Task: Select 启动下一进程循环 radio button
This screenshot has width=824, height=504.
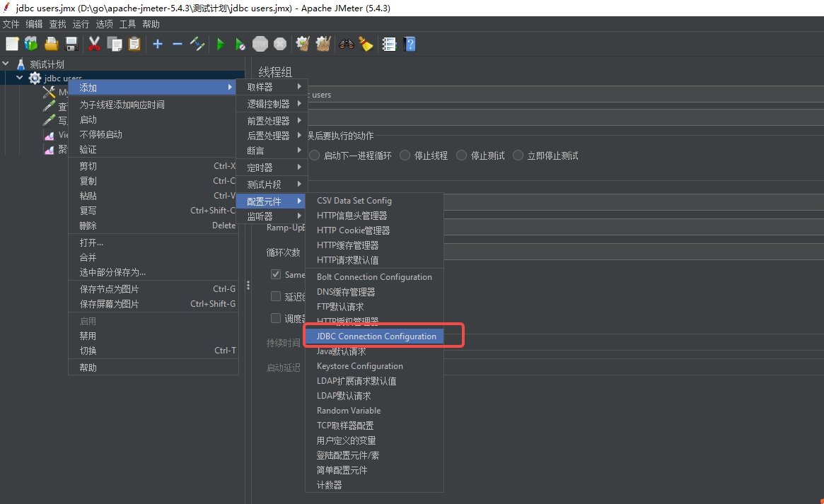Action: (x=314, y=156)
